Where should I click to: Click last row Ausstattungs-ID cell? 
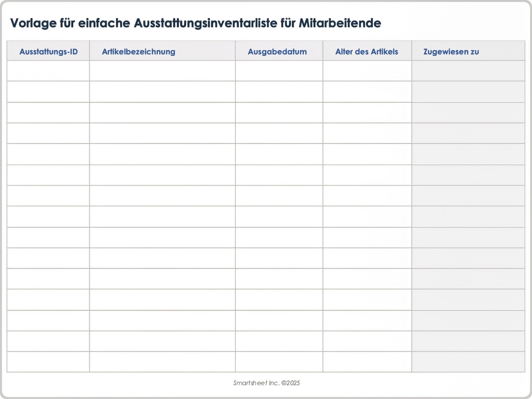(x=48, y=362)
